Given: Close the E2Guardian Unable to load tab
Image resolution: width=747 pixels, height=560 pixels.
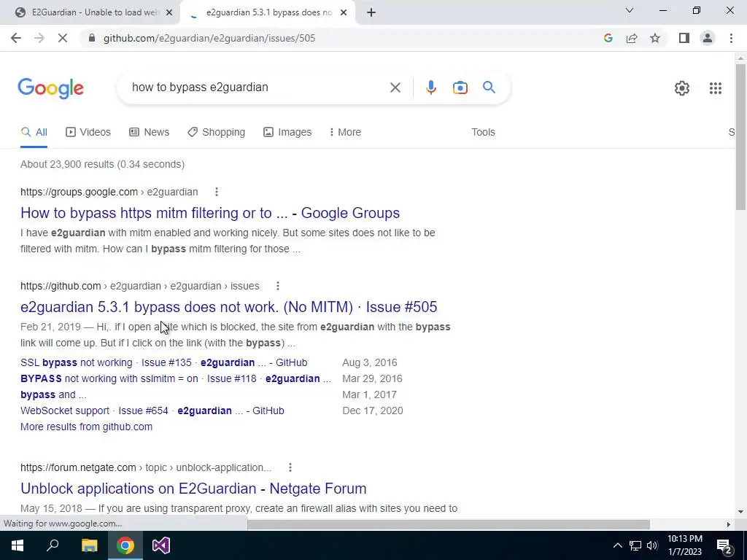Looking at the screenshot, I should pyautogui.click(x=169, y=12).
